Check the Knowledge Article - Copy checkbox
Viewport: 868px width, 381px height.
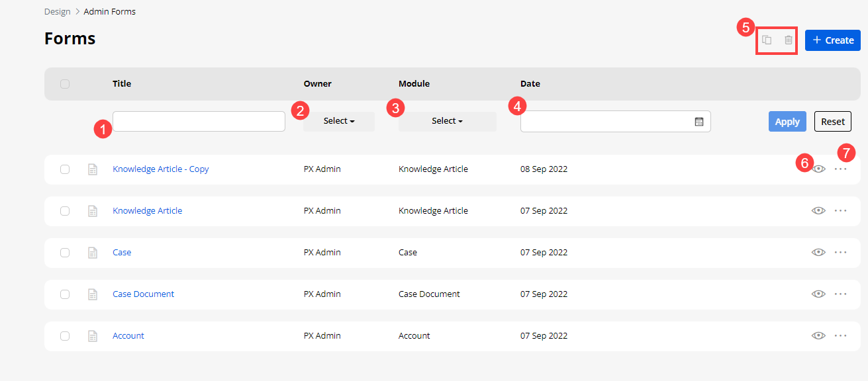(x=65, y=169)
